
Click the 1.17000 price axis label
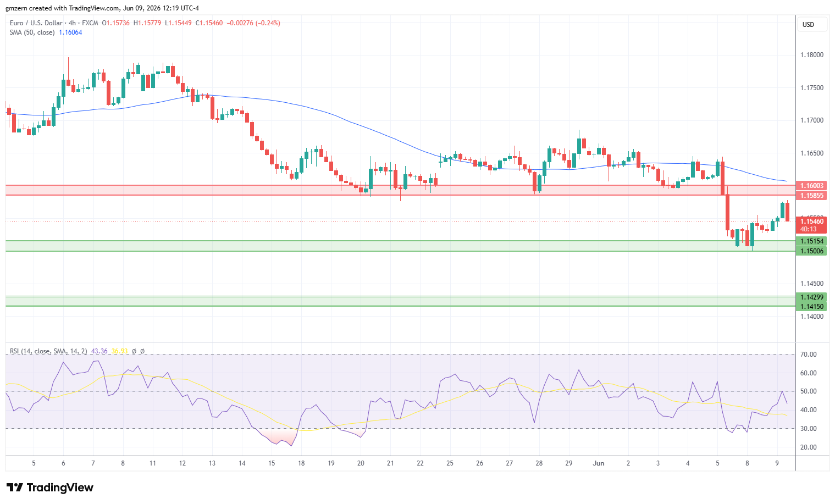point(812,120)
